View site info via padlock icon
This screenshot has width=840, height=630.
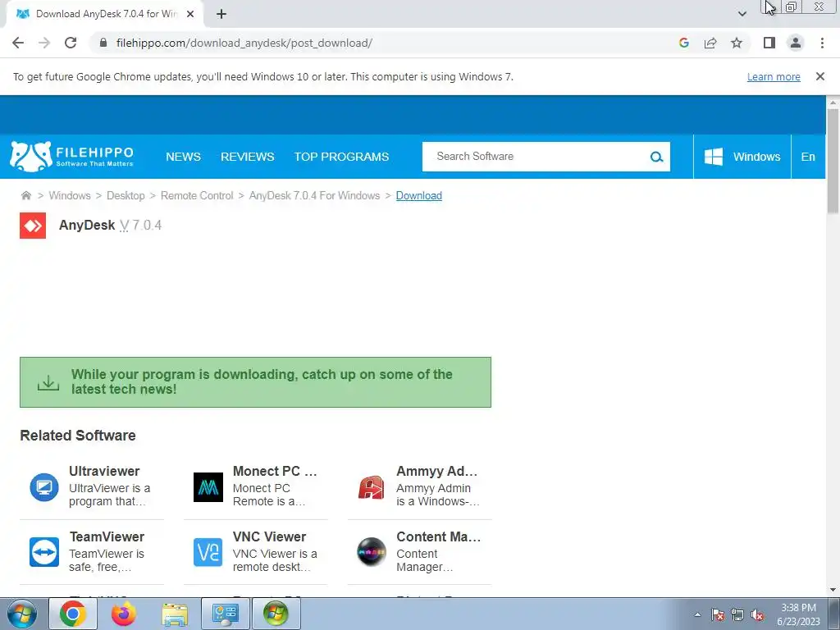pyautogui.click(x=103, y=43)
